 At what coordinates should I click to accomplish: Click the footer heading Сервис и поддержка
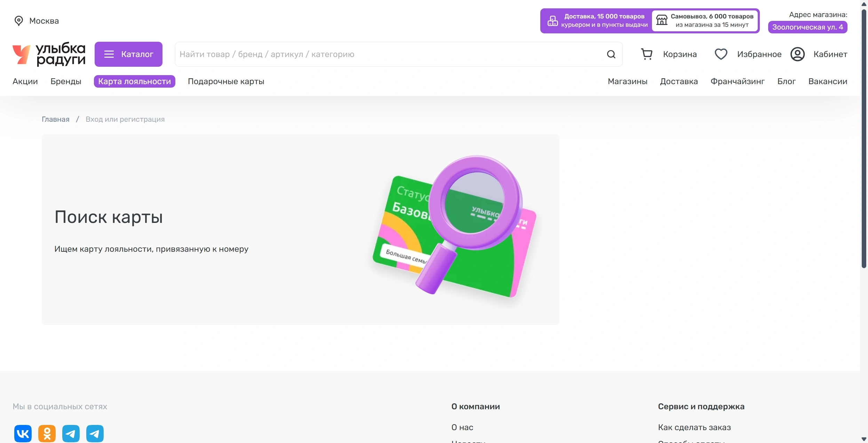point(701,406)
